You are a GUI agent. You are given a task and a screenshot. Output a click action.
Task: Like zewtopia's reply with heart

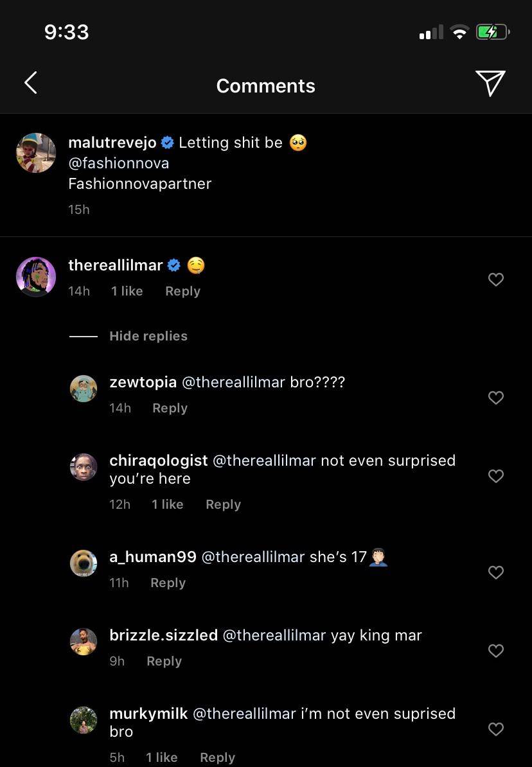[x=495, y=398]
